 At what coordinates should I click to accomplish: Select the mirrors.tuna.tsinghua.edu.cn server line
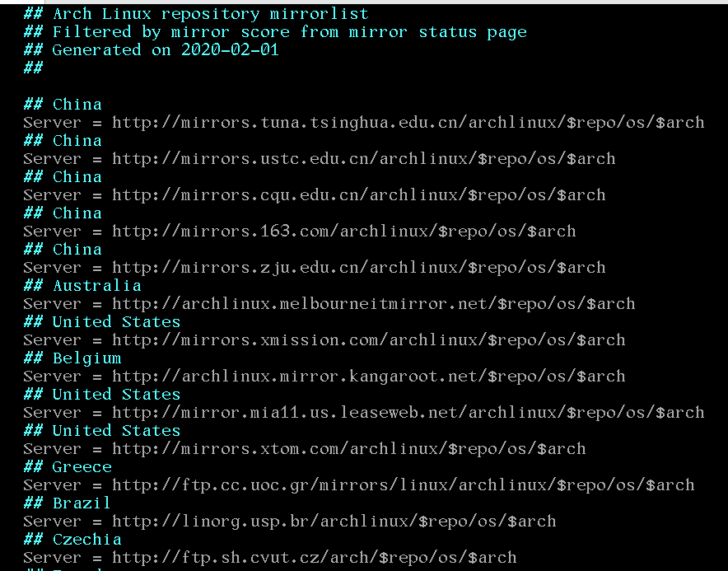click(x=363, y=123)
